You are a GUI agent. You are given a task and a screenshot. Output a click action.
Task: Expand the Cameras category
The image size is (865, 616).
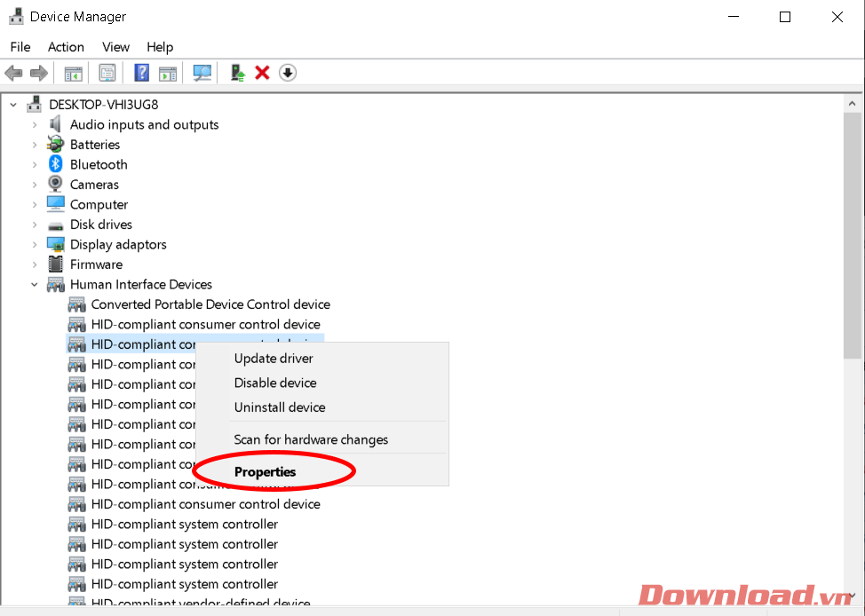[35, 185]
